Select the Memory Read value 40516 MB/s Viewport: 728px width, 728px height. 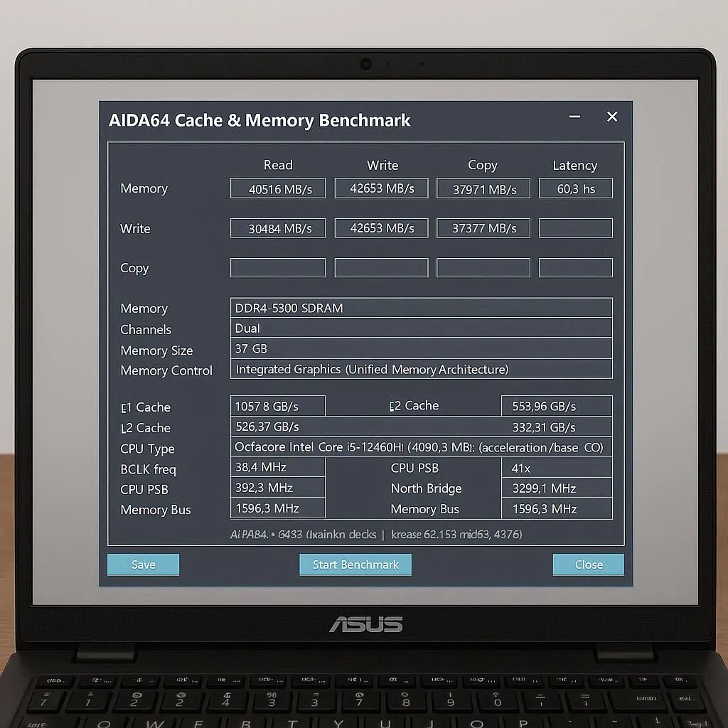coord(277,188)
